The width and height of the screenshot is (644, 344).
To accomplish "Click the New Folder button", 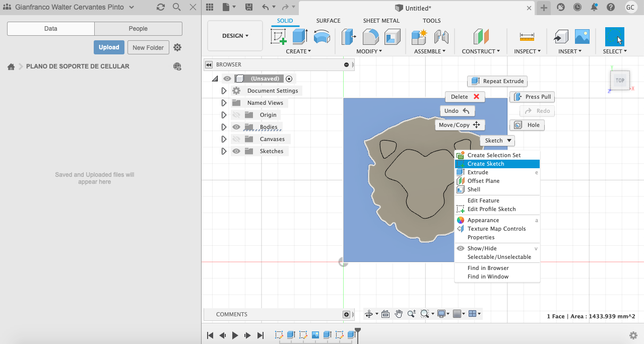I will tap(148, 47).
